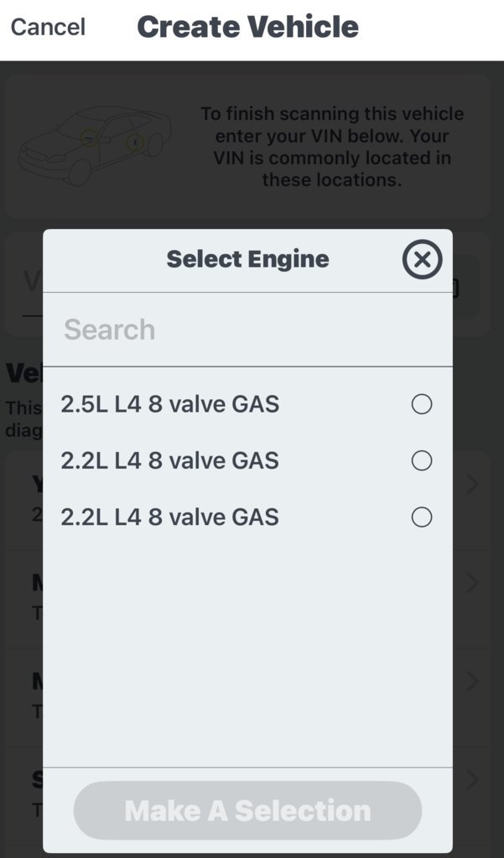Screen dimensions: 504x858
Task: Close the Select Engine dialog
Action: coord(422,259)
